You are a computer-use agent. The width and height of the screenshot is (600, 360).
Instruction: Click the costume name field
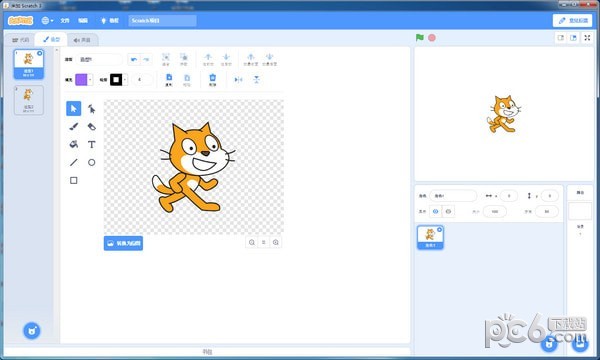coord(99,59)
